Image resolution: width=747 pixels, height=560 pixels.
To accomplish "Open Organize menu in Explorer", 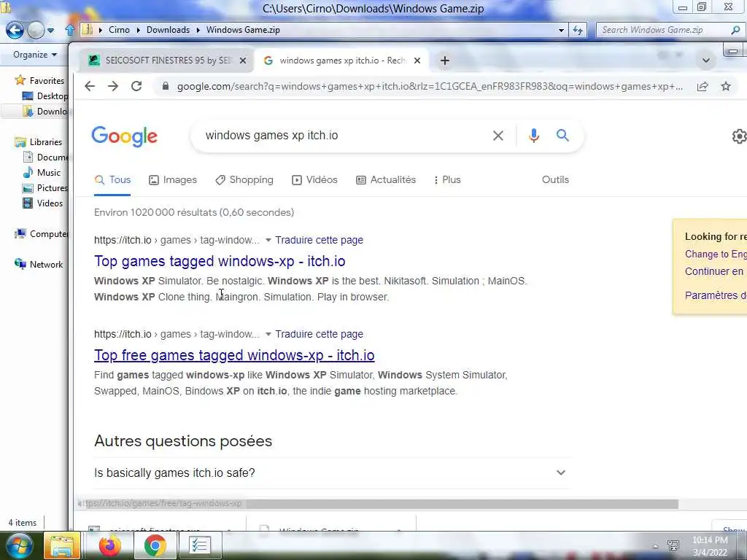I will pos(35,55).
